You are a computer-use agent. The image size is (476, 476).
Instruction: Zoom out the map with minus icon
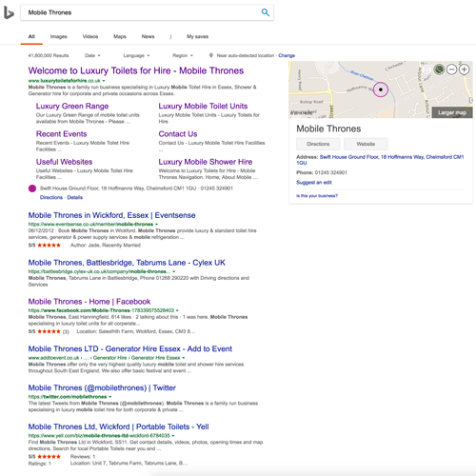[451, 69]
